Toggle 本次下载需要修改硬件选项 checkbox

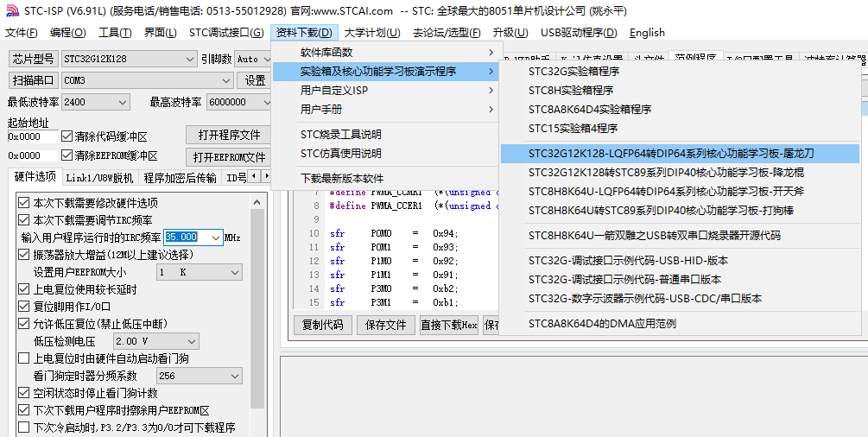coord(24,203)
